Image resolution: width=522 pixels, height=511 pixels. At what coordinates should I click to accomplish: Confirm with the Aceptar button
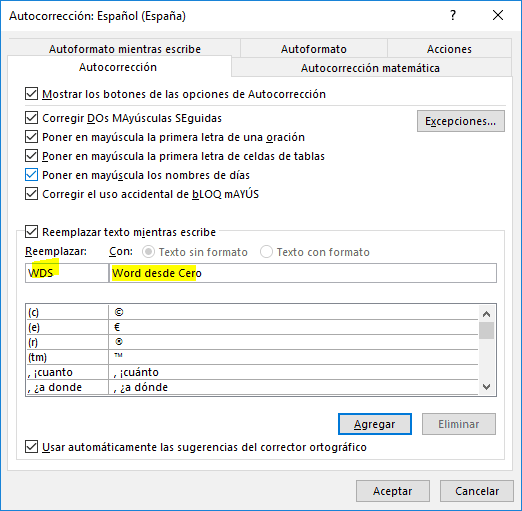coord(393,491)
